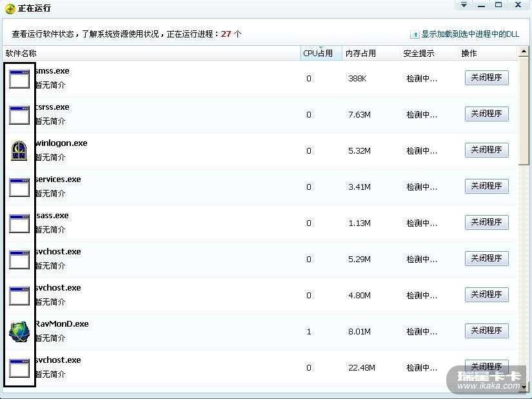Click the scrollbar up arrow
Screen dimensions: 532x399
tap(524, 52)
